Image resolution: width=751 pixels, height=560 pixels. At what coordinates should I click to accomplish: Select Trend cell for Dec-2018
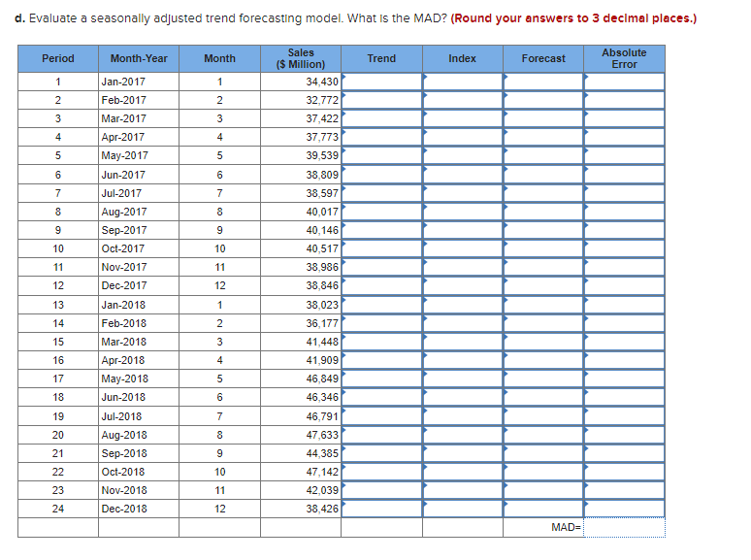(381, 509)
